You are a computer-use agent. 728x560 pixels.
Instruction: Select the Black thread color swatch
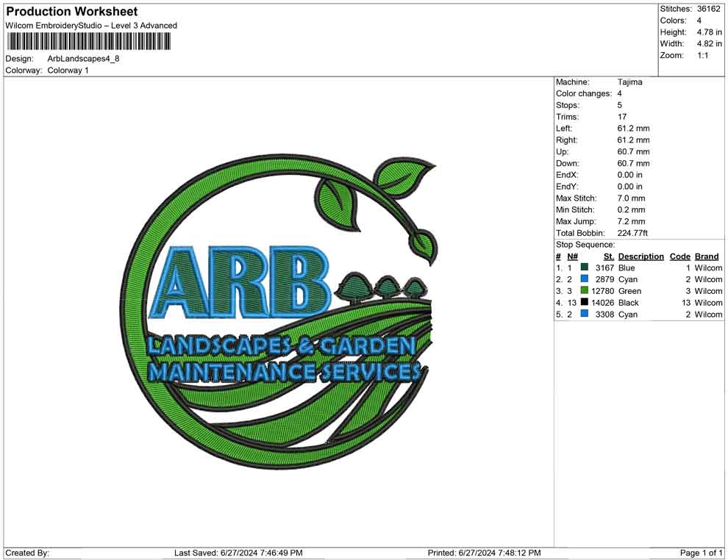click(x=585, y=302)
